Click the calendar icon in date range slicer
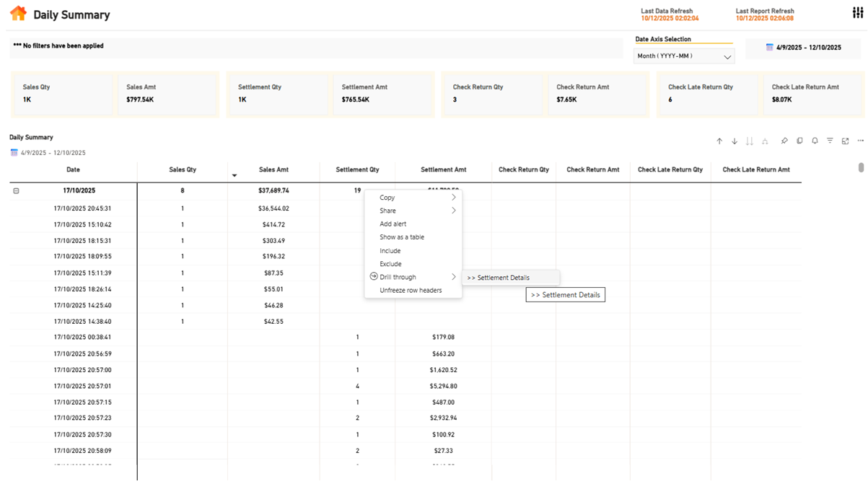 [x=770, y=48]
